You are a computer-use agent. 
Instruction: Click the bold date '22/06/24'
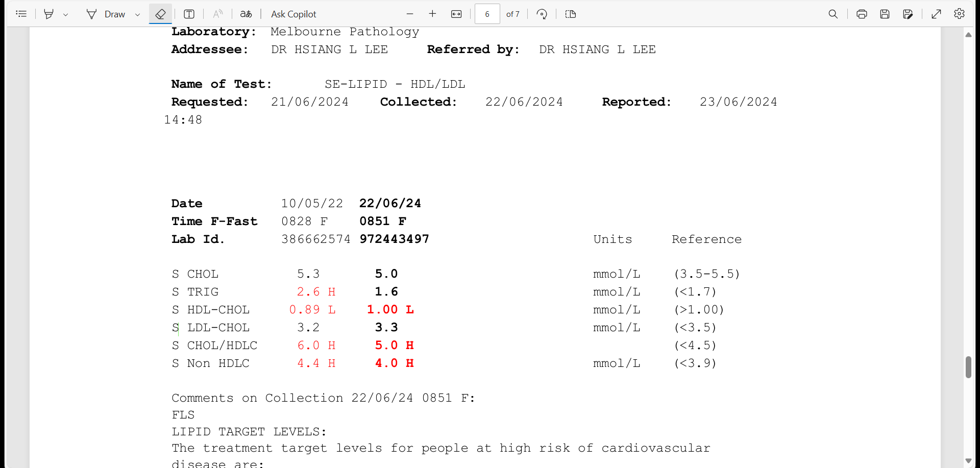click(x=390, y=204)
